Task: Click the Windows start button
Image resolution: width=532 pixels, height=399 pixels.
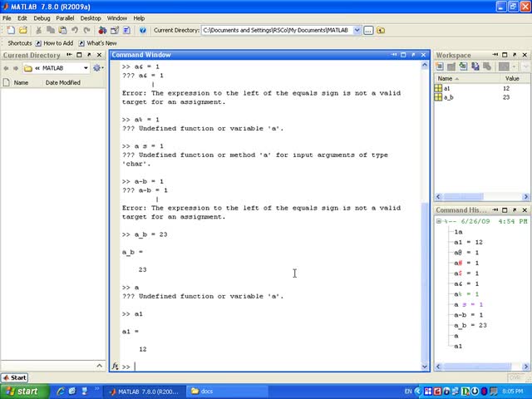Action: pyautogui.click(x=22, y=392)
